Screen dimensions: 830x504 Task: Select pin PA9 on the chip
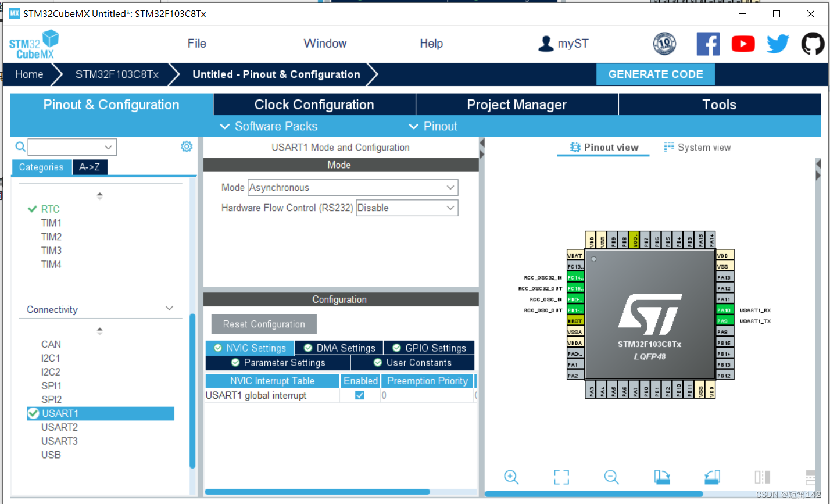[724, 321]
